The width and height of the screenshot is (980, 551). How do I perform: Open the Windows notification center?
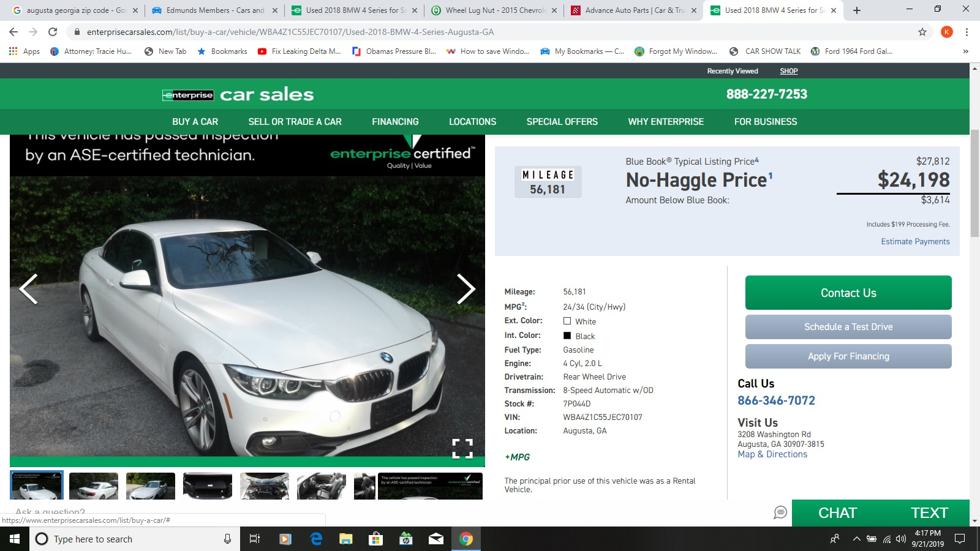[960, 539]
